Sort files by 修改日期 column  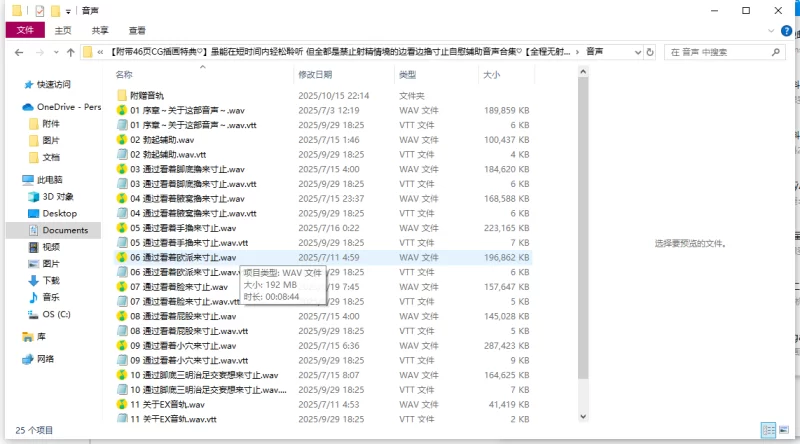pos(320,75)
